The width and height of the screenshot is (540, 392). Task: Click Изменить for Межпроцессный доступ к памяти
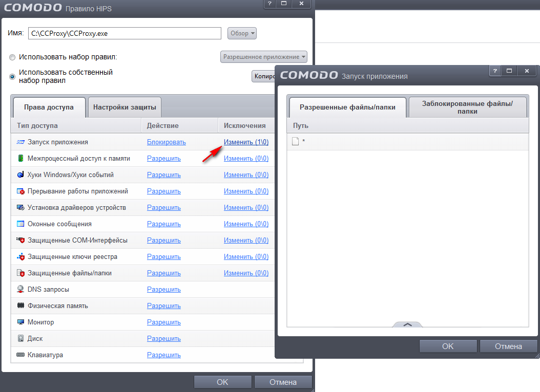(x=246, y=159)
